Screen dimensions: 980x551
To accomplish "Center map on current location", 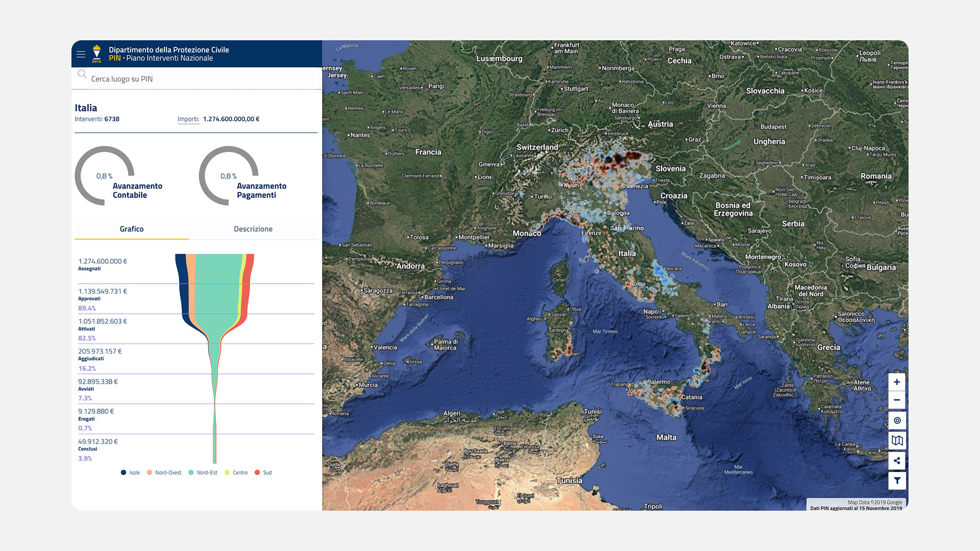I will tap(897, 420).
